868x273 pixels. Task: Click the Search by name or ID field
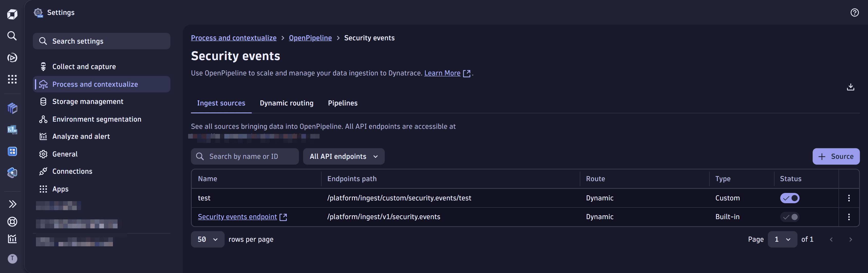[245, 157]
